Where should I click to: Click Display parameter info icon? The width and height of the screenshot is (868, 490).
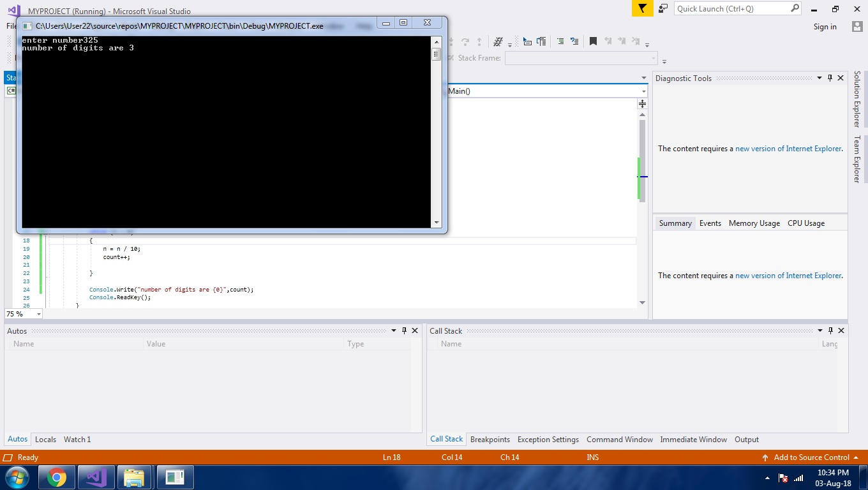541,41
